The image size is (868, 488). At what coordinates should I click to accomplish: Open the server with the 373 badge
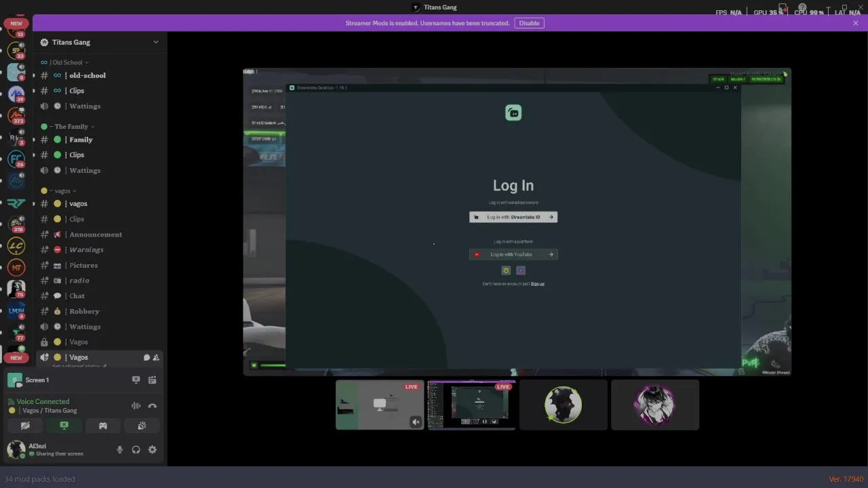click(x=16, y=116)
